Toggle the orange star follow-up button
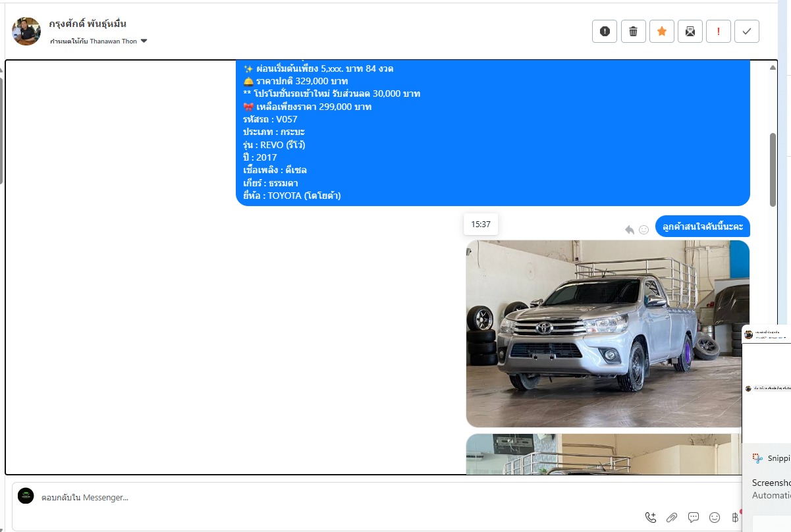791x532 pixels. tap(662, 31)
